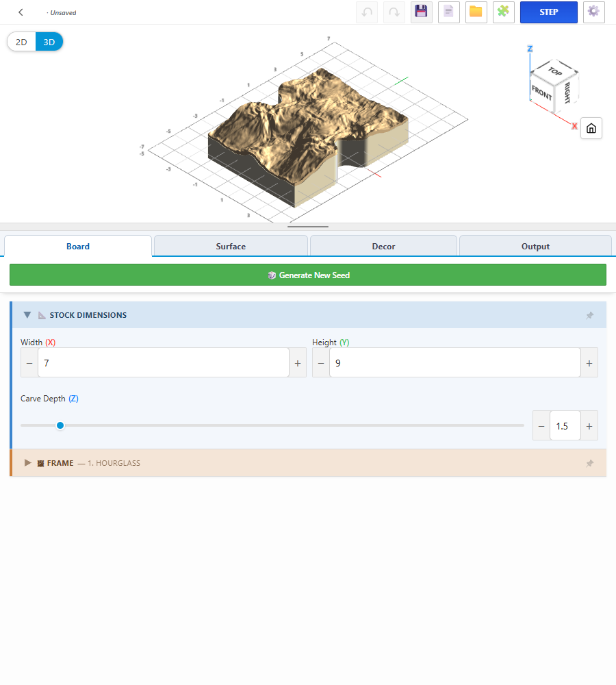Viewport: 616px width, 685px height.
Task: Reset view with the home icon
Action: [591, 128]
